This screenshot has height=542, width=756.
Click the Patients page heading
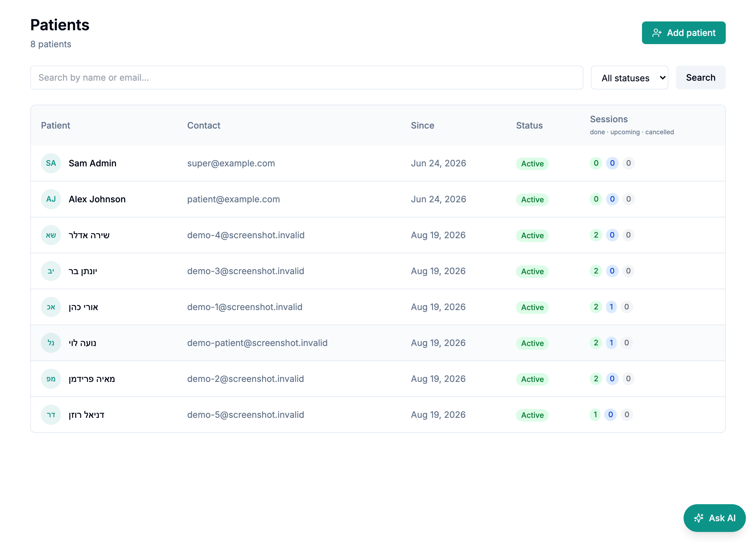click(60, 25)
